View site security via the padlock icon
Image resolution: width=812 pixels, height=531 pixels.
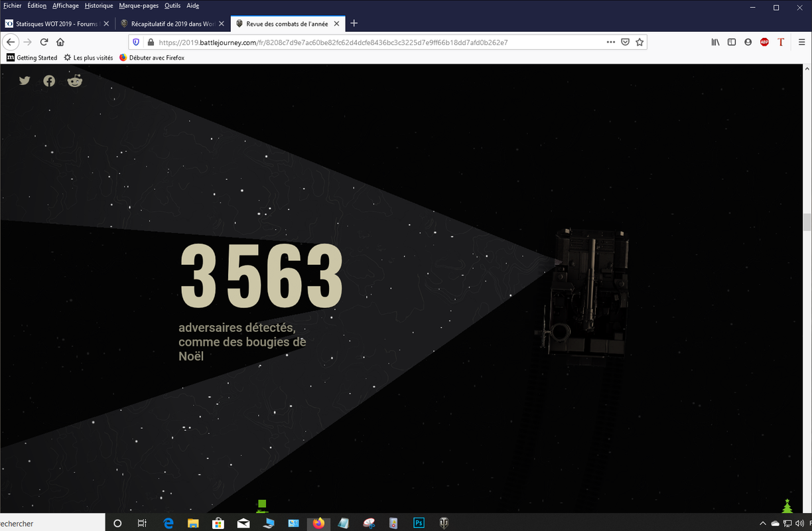(x=151, y=42)
